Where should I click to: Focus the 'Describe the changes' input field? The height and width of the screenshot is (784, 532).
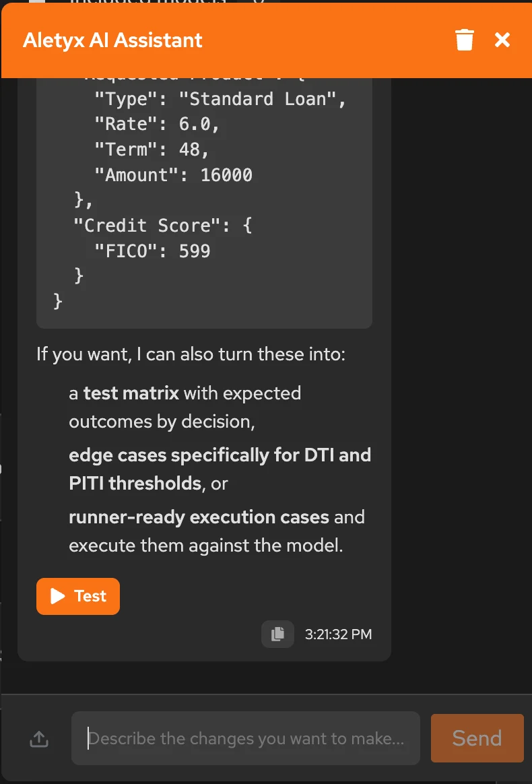tap(246, 738)
